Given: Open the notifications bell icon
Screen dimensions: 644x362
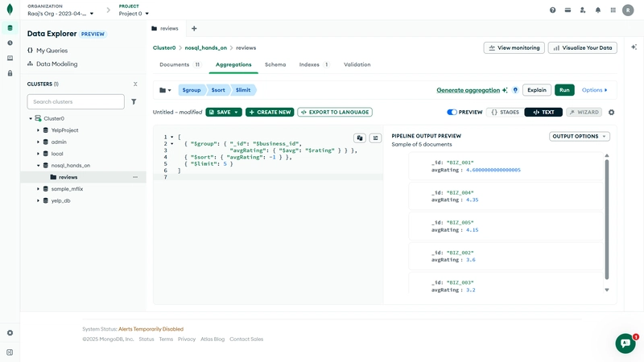Looking at the screenshot, I should click(x=598, y=10).
